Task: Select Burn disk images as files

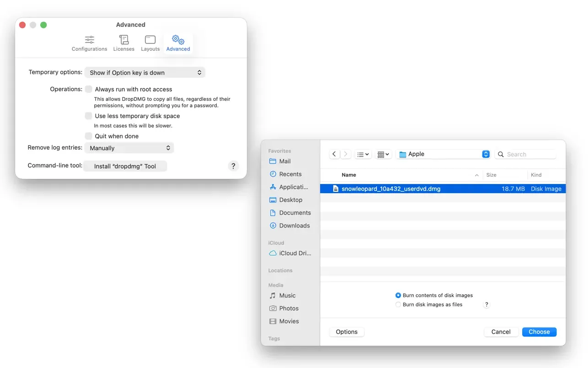Action: (398, 304)
